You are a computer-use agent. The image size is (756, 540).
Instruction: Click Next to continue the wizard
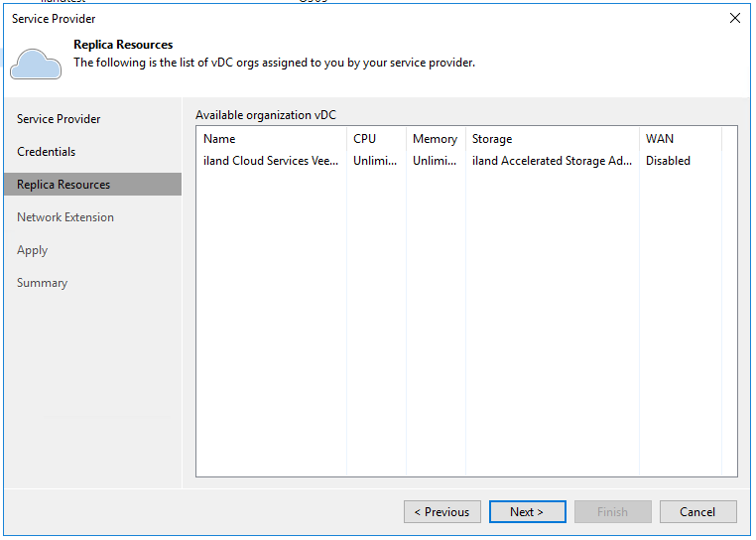click(x=527, y=512)
